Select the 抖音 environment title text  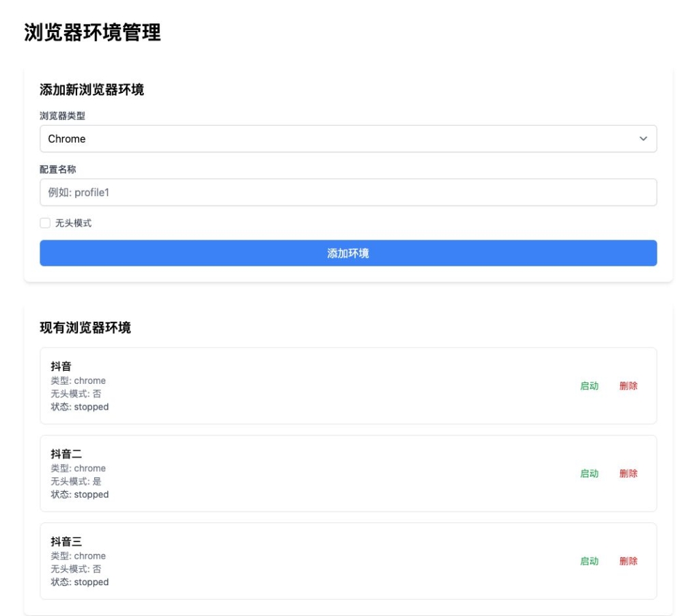pos(61,366)
